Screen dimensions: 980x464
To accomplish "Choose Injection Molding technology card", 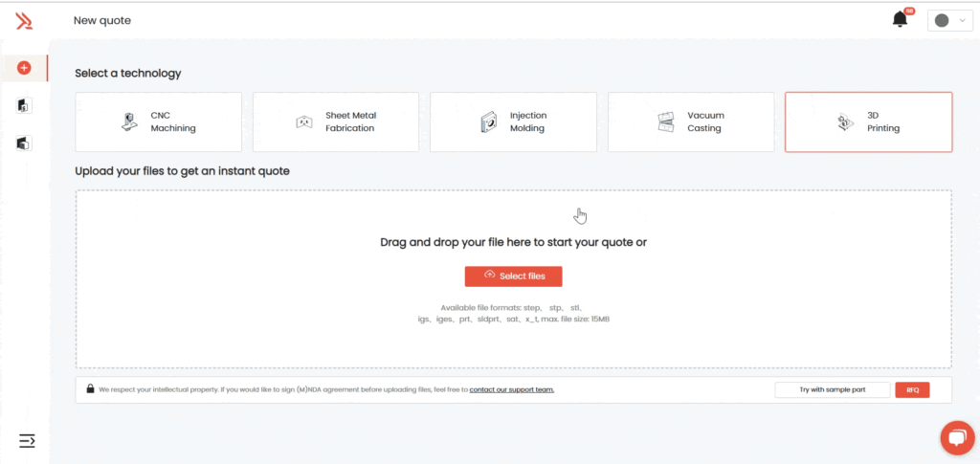I will click(513, 122).
